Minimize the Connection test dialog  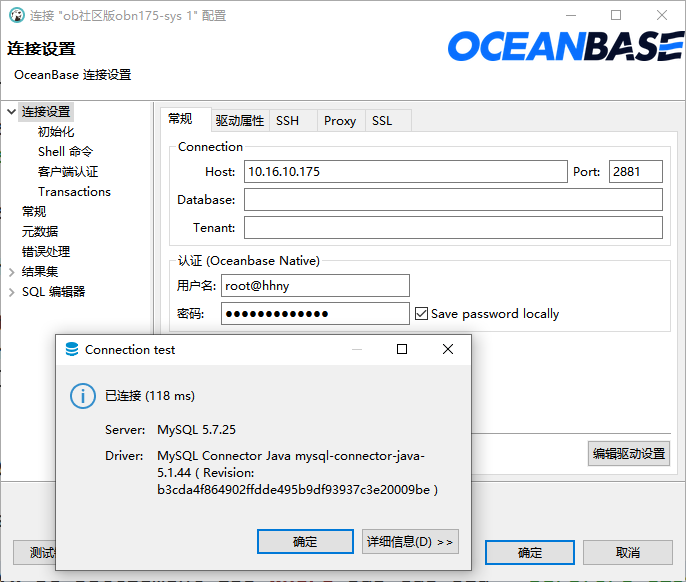click(x=356, y=349)
